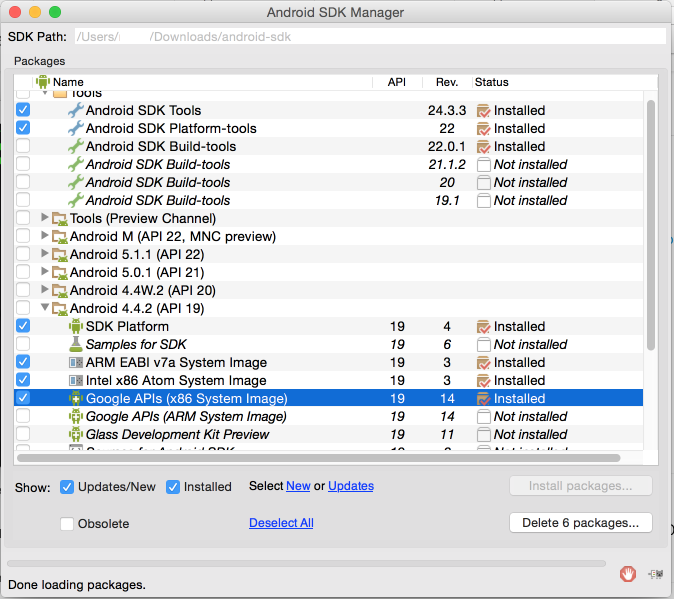Uncheck Android SDK Platform-tools checkbox

23,128
